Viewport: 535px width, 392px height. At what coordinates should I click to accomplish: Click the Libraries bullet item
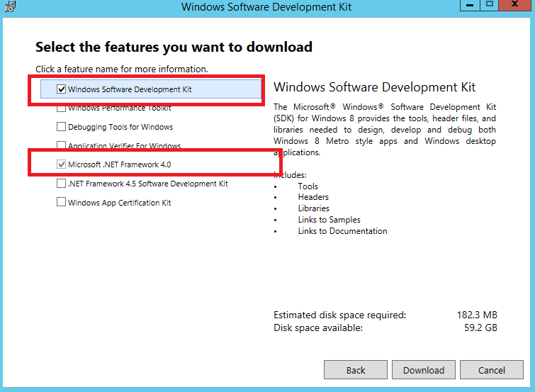click(x=314, y=208)
